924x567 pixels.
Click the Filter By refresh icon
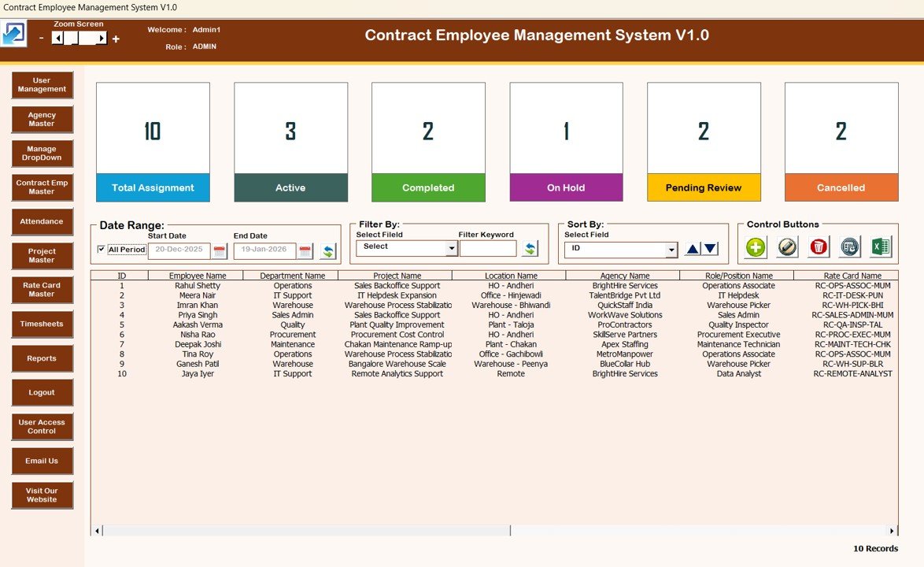tap(530, 249)
